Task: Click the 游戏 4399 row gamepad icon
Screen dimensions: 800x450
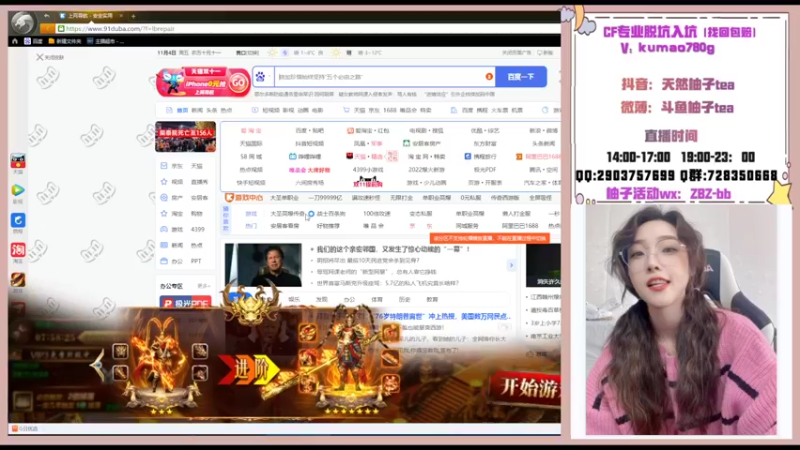Action: click(164, 229)
